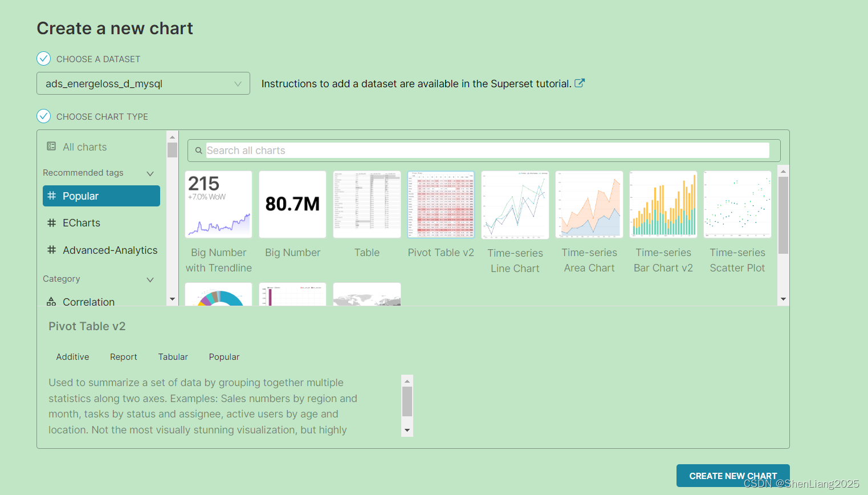Open the Superset tutorial link
The width and height of the screenshot is (868, 495).
click(x=530, y=83)
